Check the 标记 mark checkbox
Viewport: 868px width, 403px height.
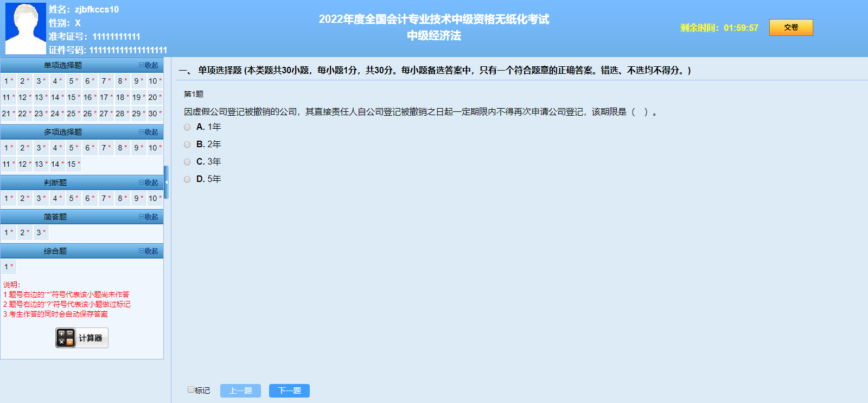[191, 389]
